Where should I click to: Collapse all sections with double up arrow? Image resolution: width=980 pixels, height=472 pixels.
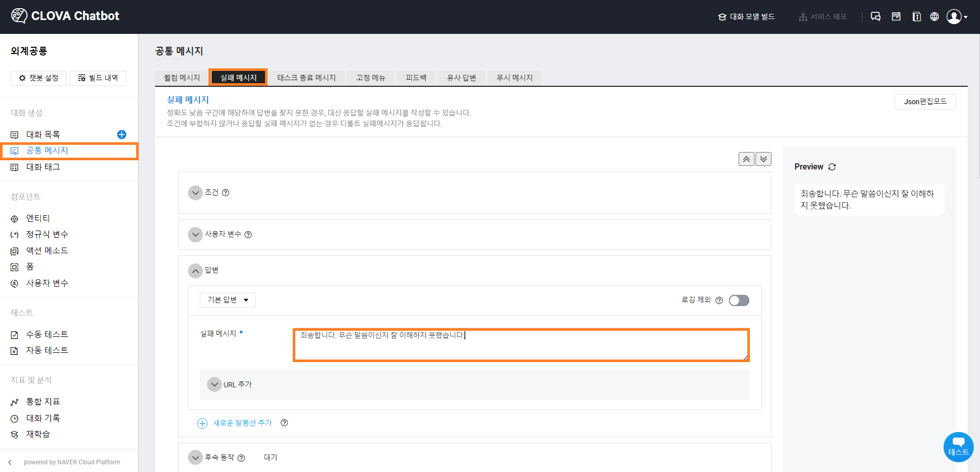[746, 159]
